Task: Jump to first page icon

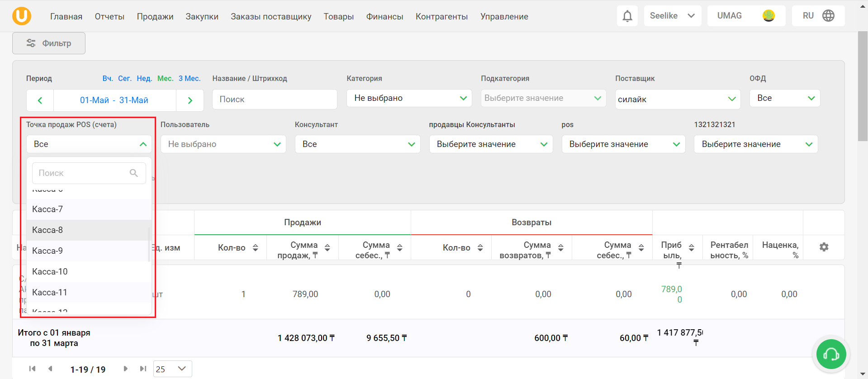Action: click(32, 369)
